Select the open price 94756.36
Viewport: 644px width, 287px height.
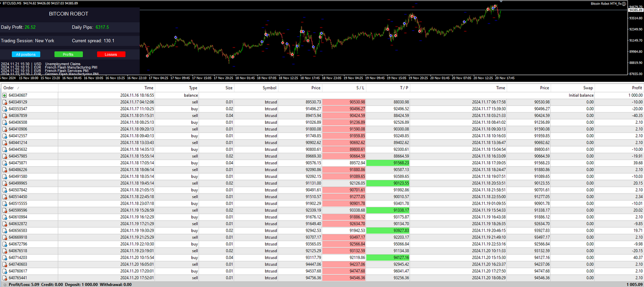[x=313, y=278]
